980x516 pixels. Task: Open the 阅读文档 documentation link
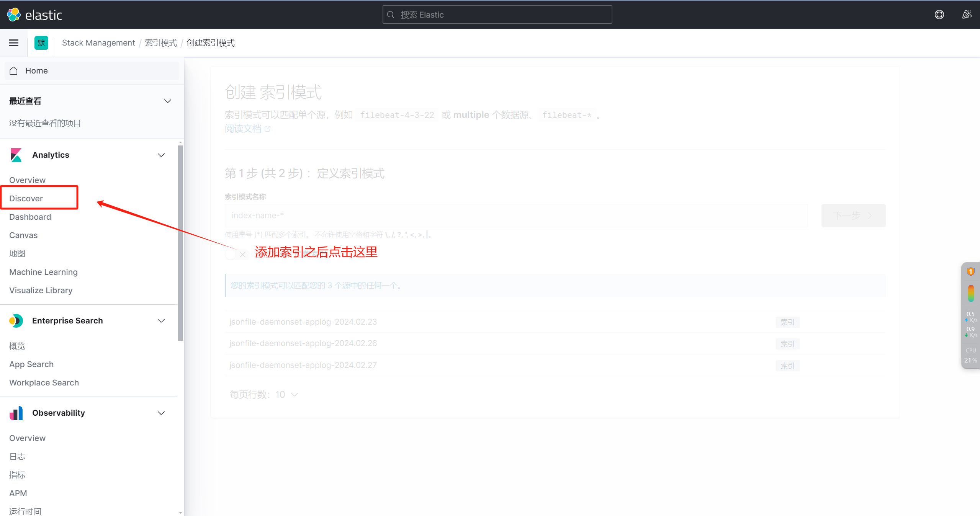tap(243, 129)
